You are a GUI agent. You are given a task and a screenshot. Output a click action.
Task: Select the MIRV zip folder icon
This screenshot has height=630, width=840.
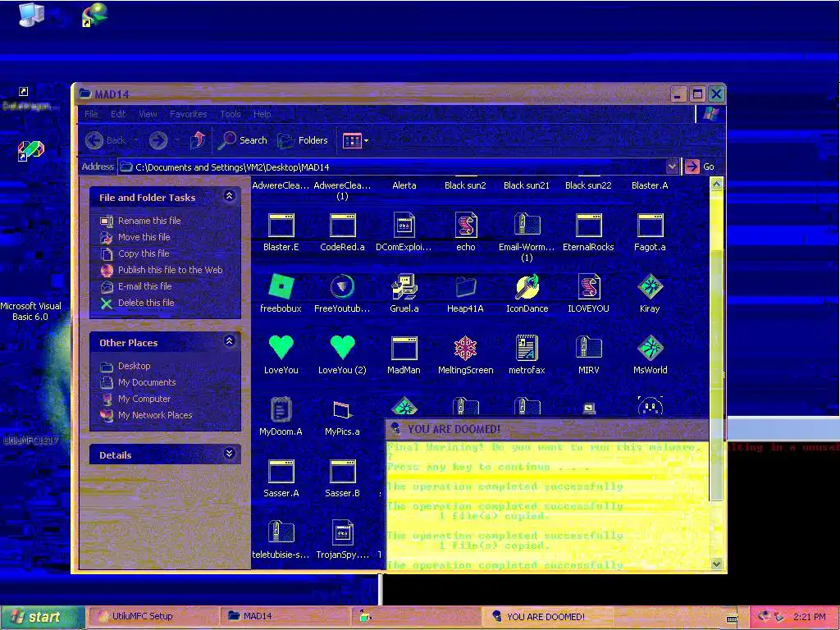[x=589, y=348]
